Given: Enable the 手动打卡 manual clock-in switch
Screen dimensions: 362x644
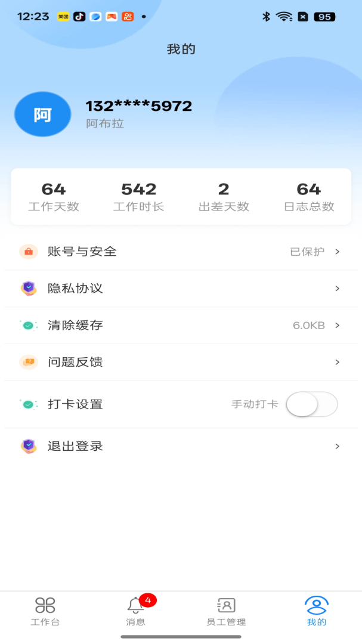Looking at the screenshot, I should pyautogui.click(x=311, y=404).
